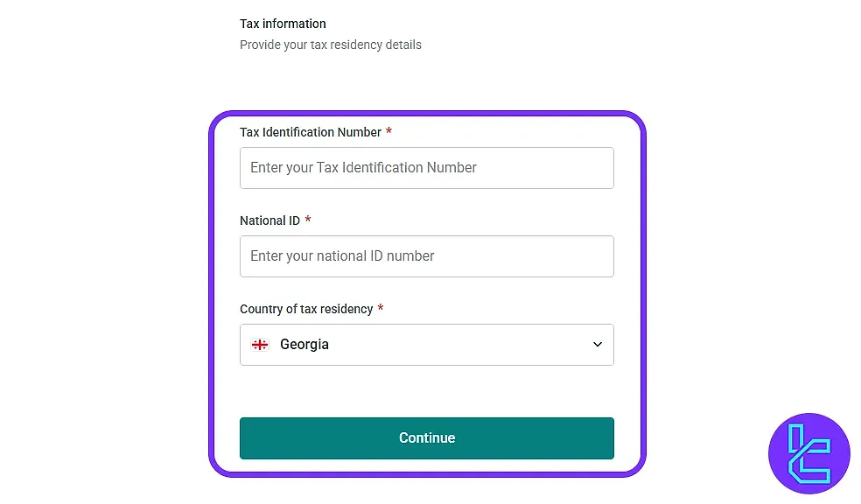The height and width of the screenshot is (504, 861).
Task: Click the National ID entry field
Action: [x=426, y=255]
